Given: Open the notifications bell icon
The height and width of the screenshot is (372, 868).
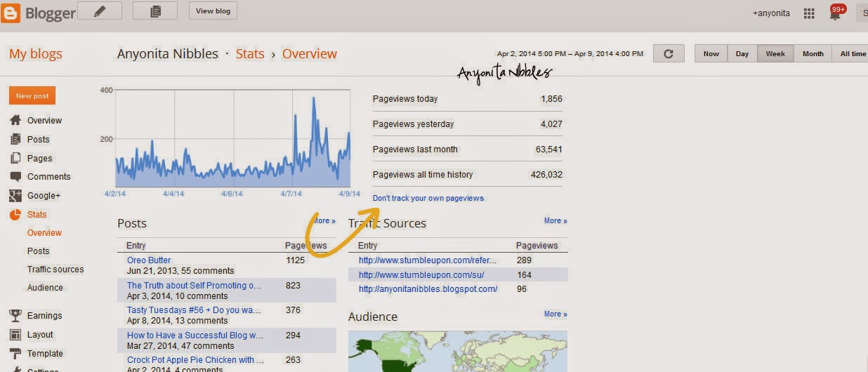Looking at the screenshot, I should coord(835,13).
